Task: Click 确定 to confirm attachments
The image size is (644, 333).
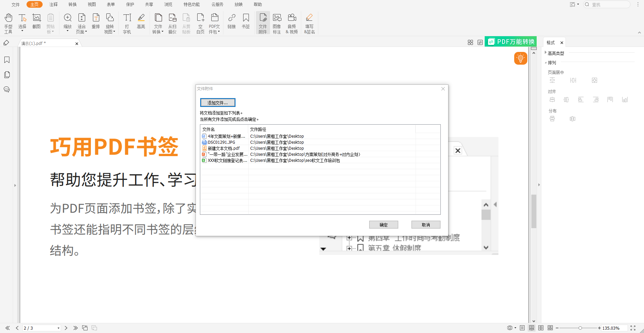Action: [x=383, y=224]
